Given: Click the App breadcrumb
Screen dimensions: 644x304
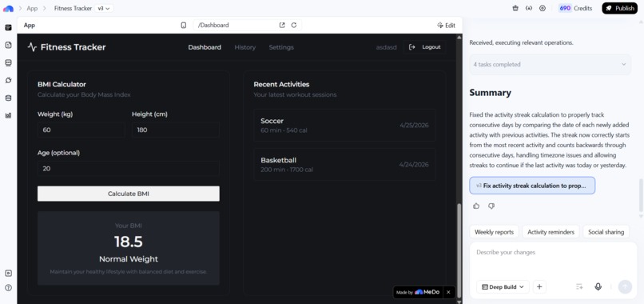Looking at the screenshot, I should click(x=32, y=8).
